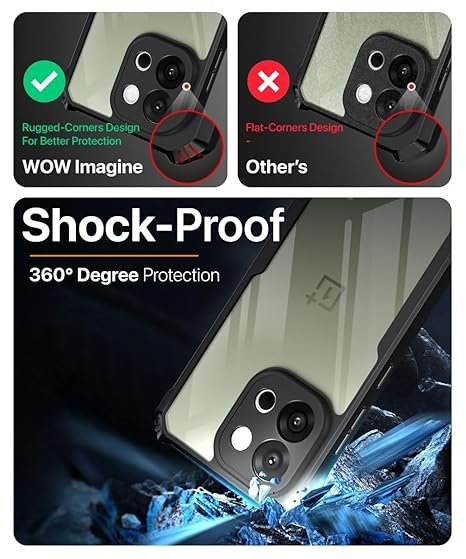Select the red circle highlighting the rugged corner

[188, 147]
